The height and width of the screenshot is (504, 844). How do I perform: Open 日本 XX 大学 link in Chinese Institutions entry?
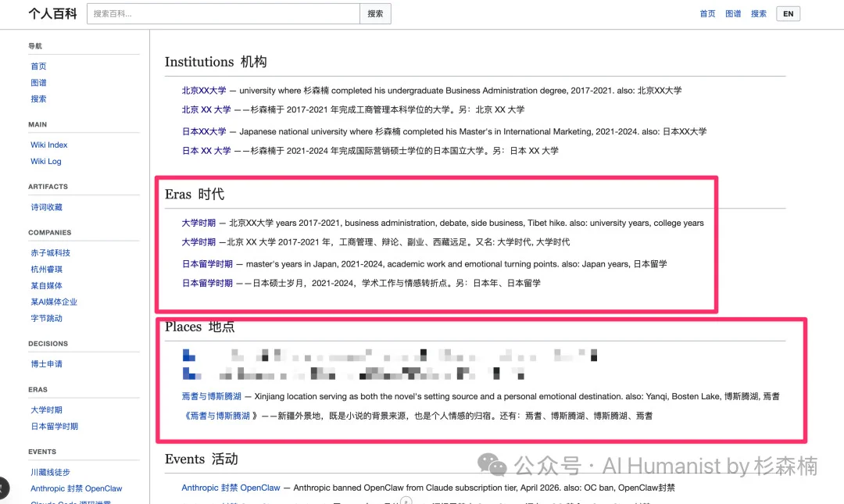pyautogui.click(x=206, y=151)
